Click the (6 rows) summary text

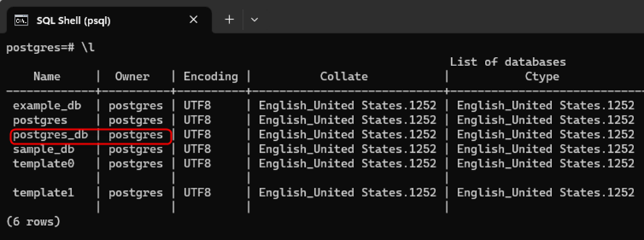(x=33, y=222)
